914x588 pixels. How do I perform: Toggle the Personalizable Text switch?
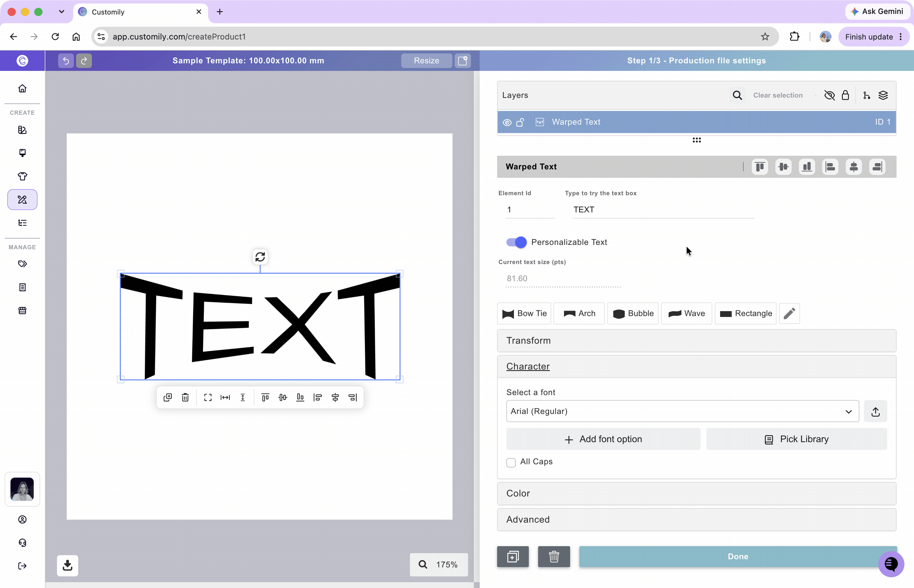[x=516, y=243]
